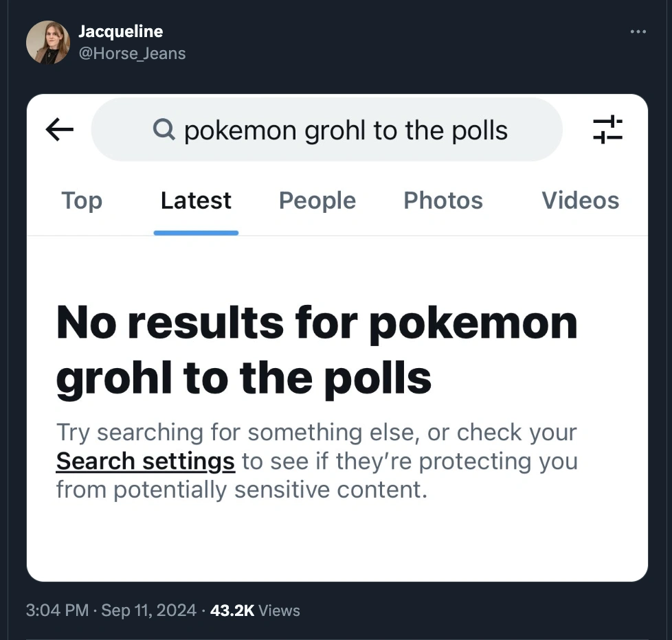This screenshot has width=672, height=640.
Task: Switch to the Photos tab
Action: (x=443, y=201)
